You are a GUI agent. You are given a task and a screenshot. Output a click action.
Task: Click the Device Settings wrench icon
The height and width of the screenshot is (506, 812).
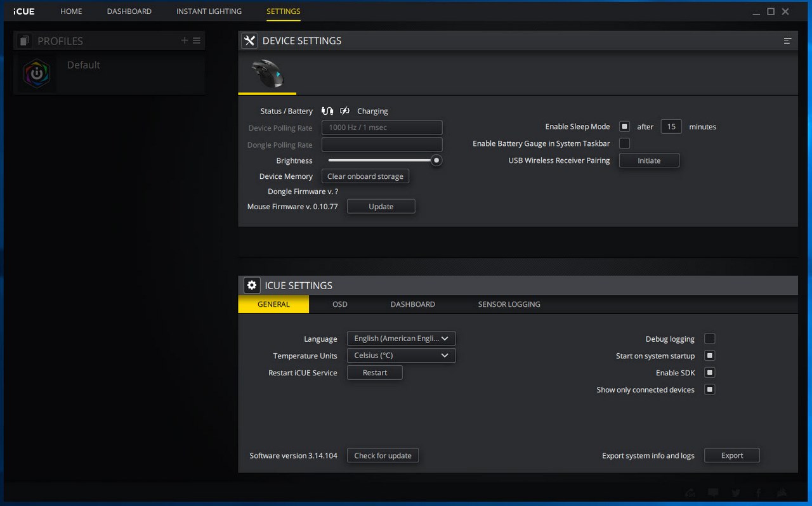(x=249, y=41)
